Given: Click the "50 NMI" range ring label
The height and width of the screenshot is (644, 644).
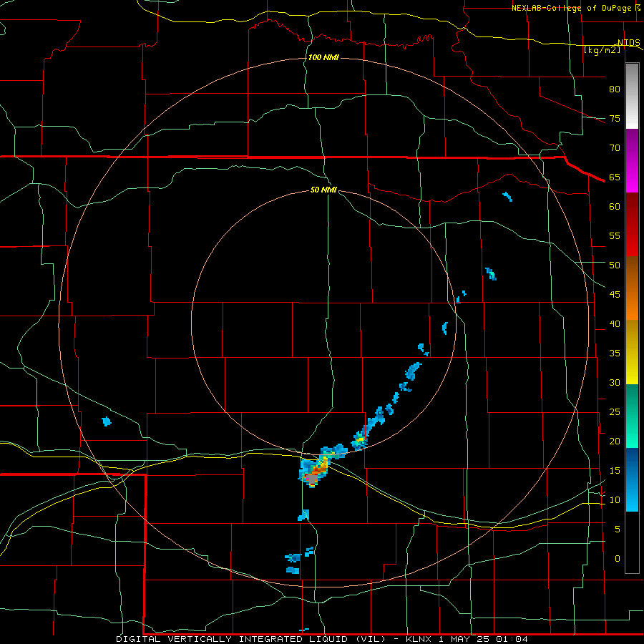Looking at the screenshot, I should tap(323, 190).
